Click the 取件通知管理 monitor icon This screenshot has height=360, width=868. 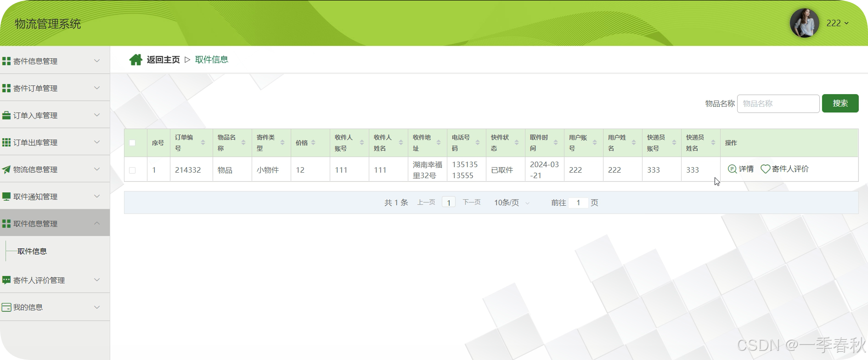(6, 197)
